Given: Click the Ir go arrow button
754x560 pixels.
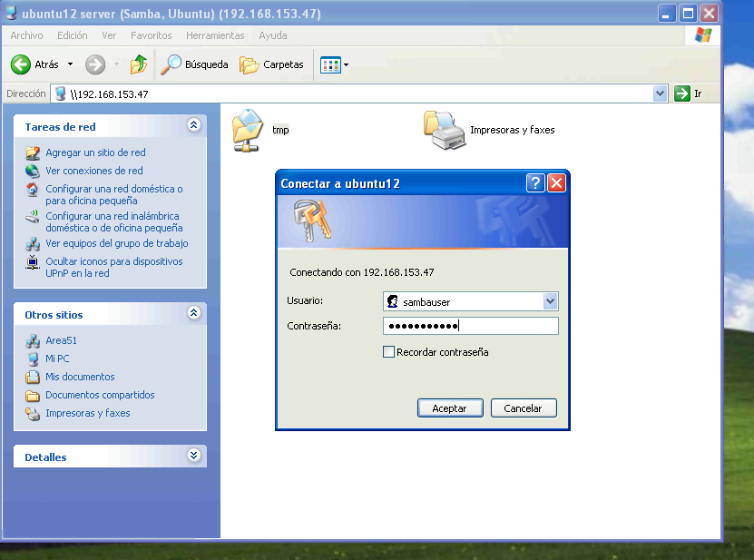Looking at the screenshot, I should 682,93.
